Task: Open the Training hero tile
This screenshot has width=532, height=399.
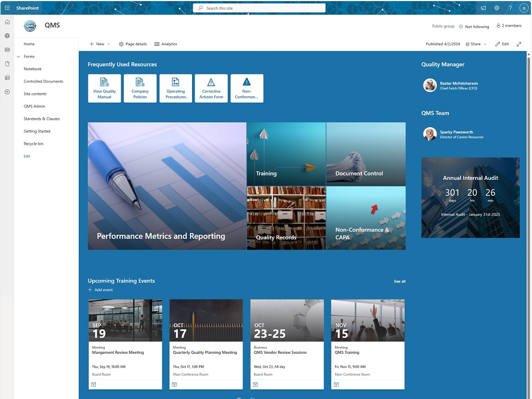Action: click(x=286, y=154)
